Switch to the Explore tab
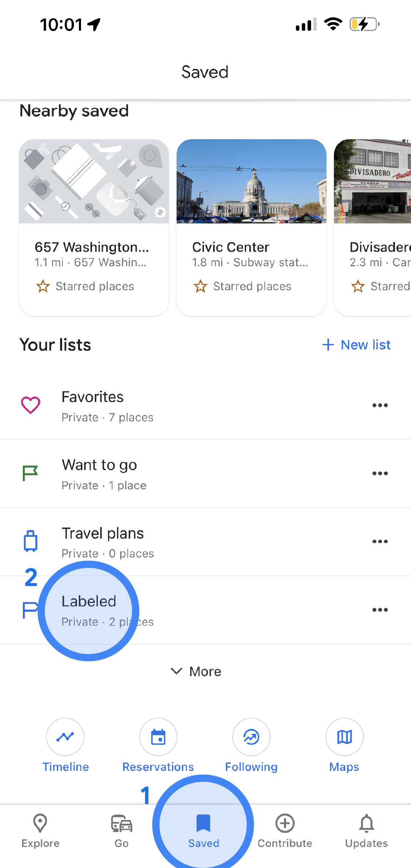411x868 pixels. [40, 831]
